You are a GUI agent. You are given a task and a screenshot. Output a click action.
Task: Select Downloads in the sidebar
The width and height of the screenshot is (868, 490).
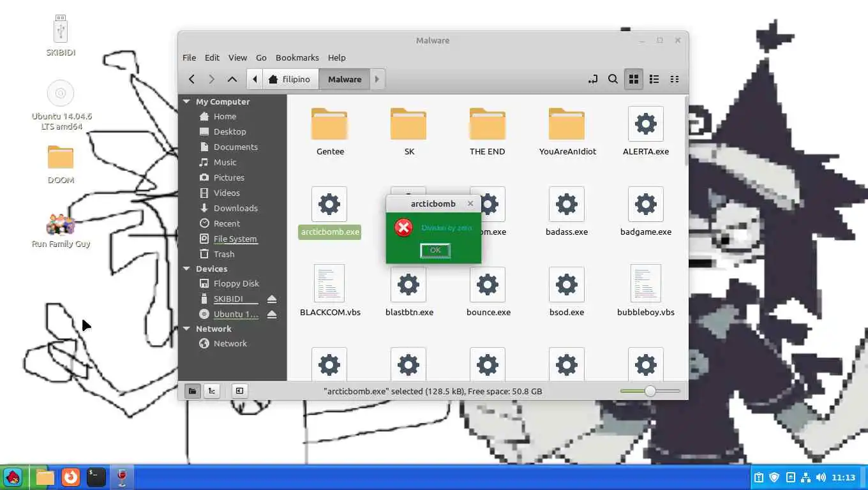click(236, 208)
